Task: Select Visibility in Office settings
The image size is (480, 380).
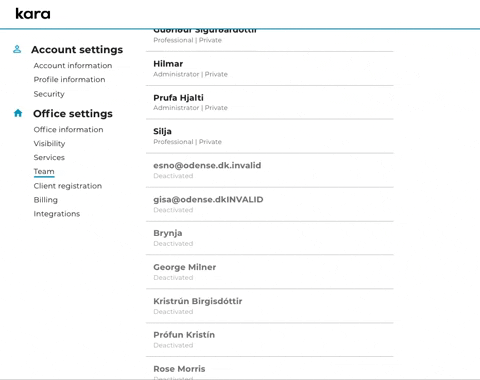Action: pos(49,143)
